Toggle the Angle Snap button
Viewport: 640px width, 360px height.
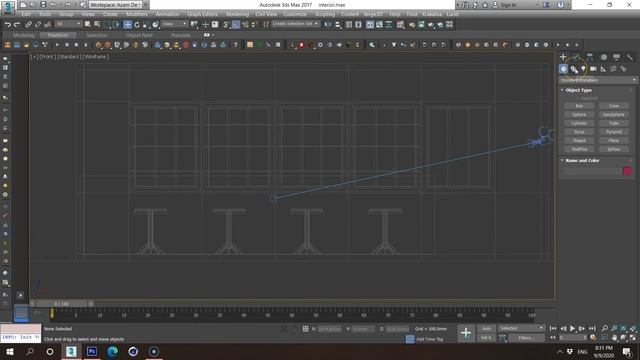[x=236, y=24]
